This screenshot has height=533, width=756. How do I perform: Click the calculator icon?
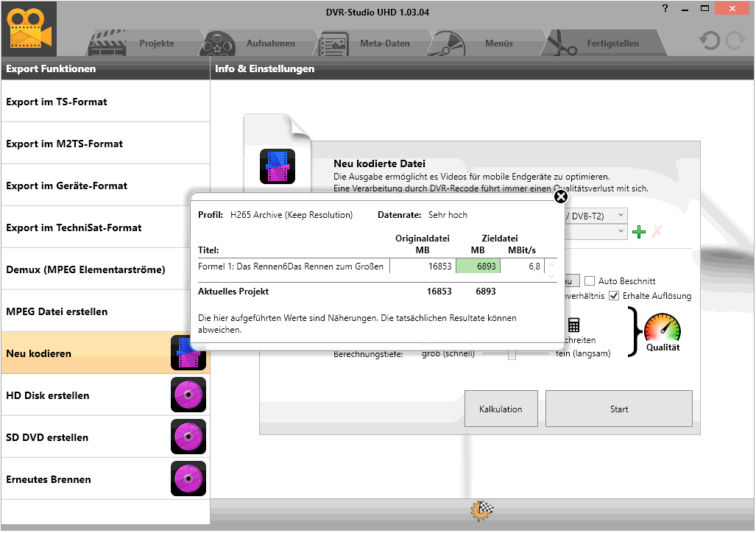(x=574, y=325)
